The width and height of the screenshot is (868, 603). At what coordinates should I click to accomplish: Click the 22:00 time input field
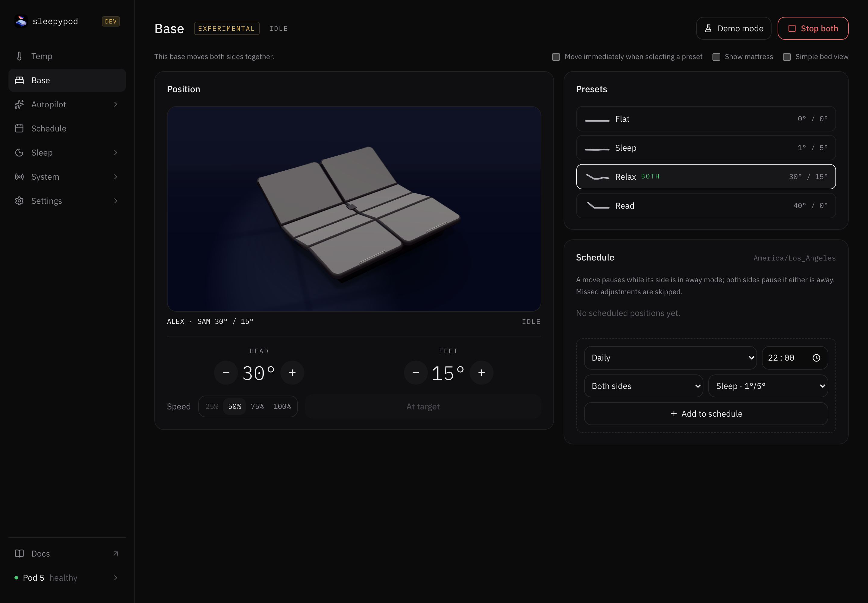795,358
